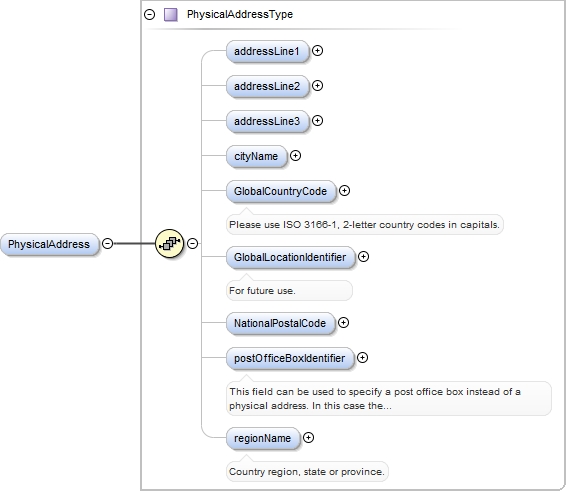Viewport: 567px width, 492px height.
Task: Click the PhysicalAddressType title label
Action: click(240, 14)
